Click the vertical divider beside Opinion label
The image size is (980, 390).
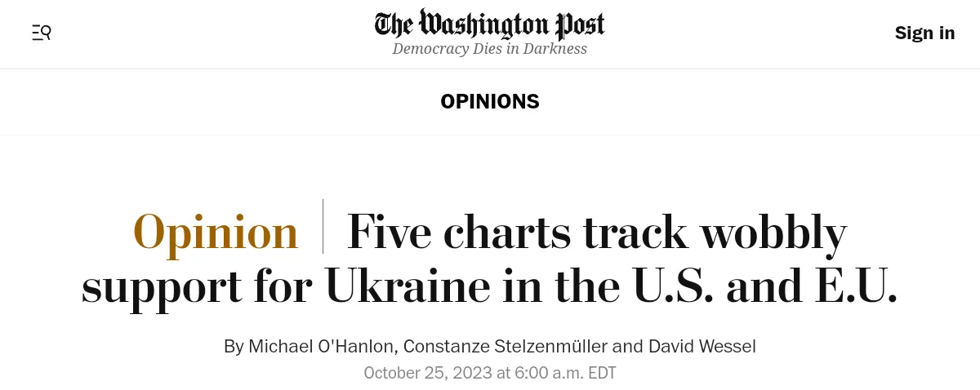click(x=323, y=226)
